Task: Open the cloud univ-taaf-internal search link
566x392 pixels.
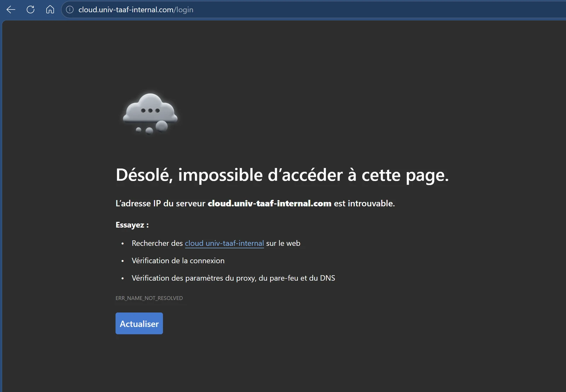Action: pos(224,243)
